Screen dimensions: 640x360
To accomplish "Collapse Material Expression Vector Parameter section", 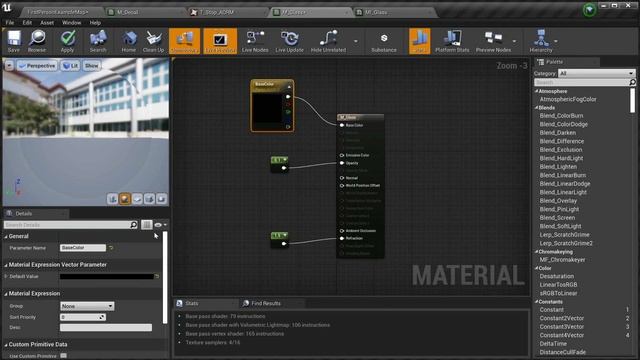I will tap(6, 265).
